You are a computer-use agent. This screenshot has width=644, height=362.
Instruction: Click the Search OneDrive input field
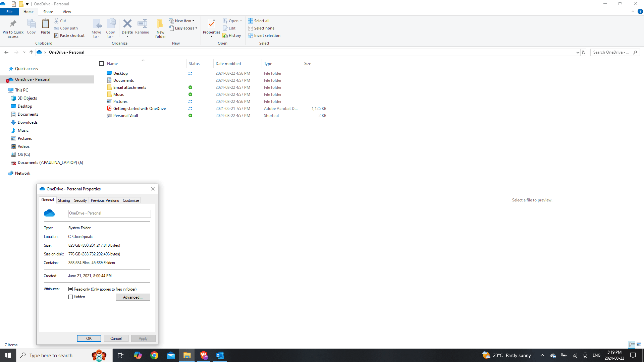[611, 52]
